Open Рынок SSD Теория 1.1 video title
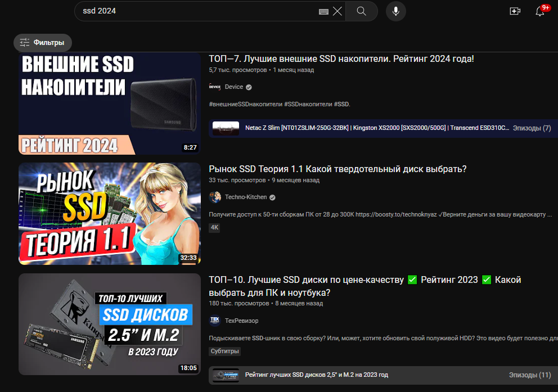 (337, 169)
